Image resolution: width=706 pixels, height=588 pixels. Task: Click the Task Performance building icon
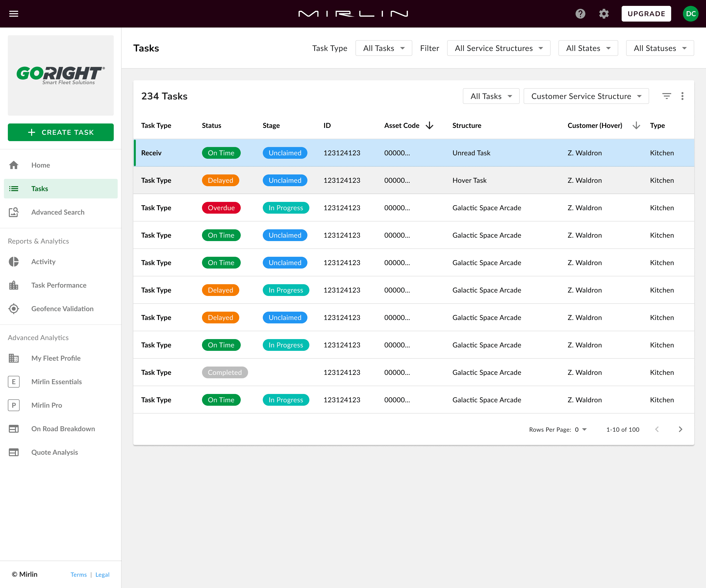pos(14,285)
